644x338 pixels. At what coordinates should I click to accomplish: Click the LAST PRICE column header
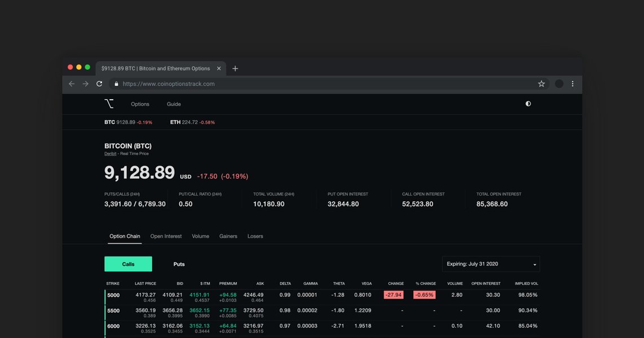[145, 283]
